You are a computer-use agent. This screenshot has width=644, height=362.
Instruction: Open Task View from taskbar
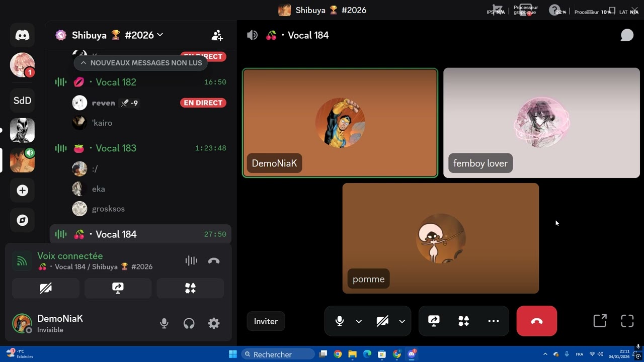(x=323, y=354)
